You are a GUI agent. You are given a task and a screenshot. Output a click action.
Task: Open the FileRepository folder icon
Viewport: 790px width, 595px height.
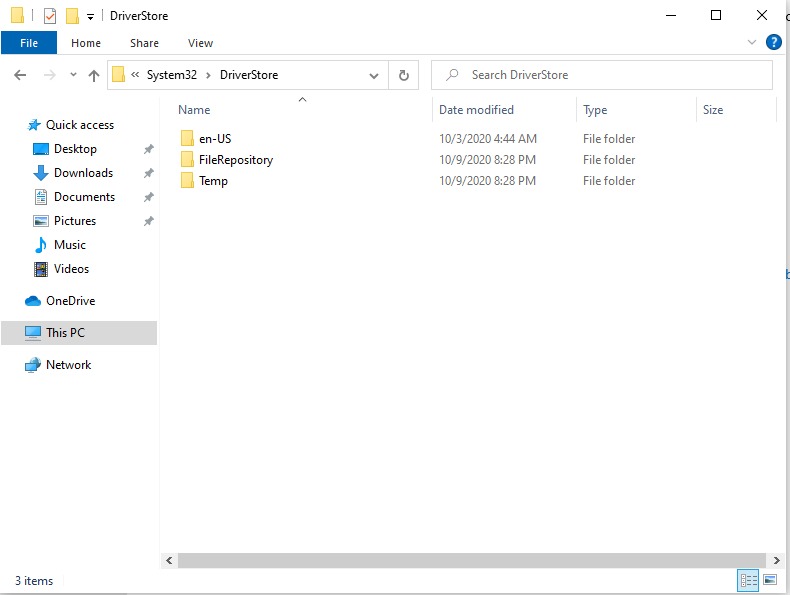point(186,160)
